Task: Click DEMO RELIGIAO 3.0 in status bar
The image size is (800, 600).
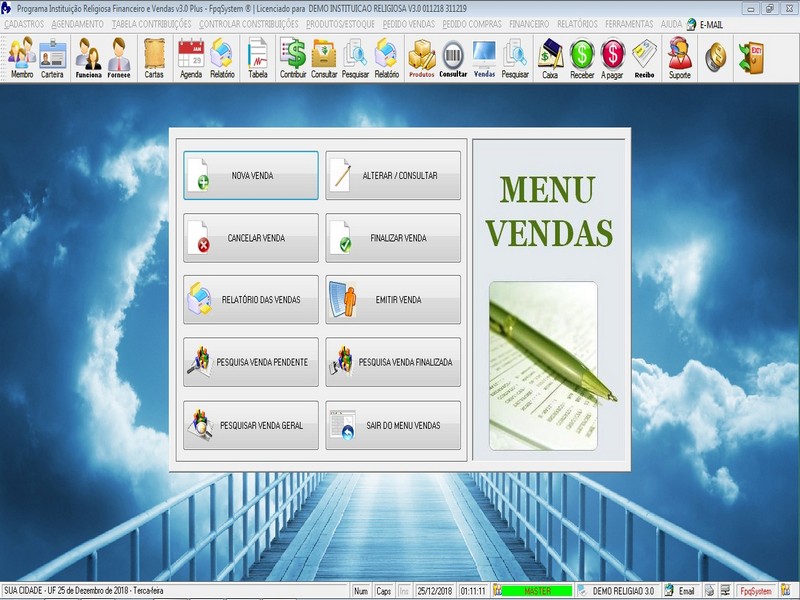Action: pyautogui.click(x=623, y=591)
